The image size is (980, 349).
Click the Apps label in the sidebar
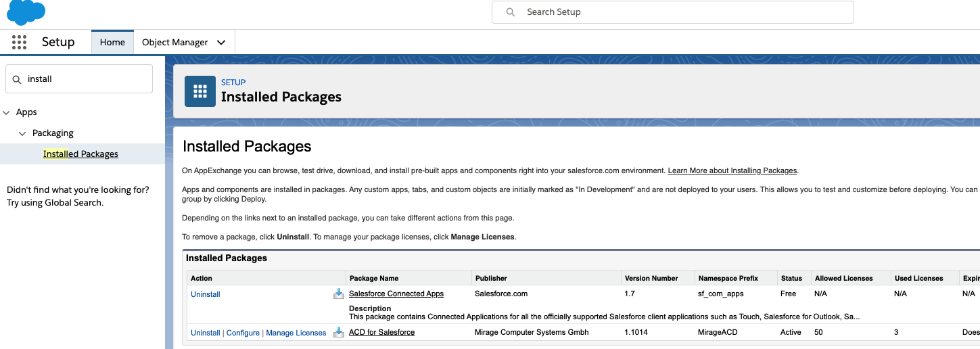coord(26,112)
